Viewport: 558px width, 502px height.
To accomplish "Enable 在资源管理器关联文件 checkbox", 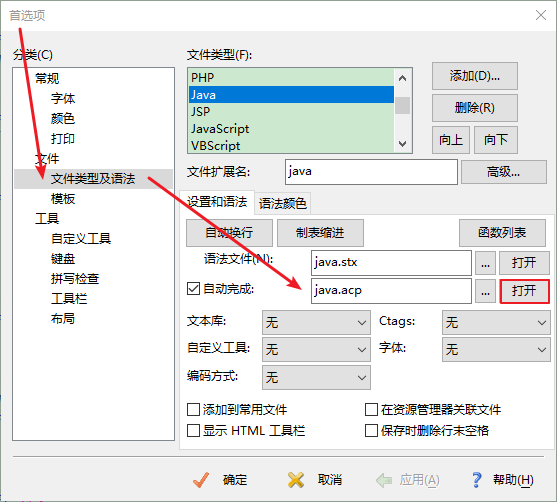I will point(371,409).
